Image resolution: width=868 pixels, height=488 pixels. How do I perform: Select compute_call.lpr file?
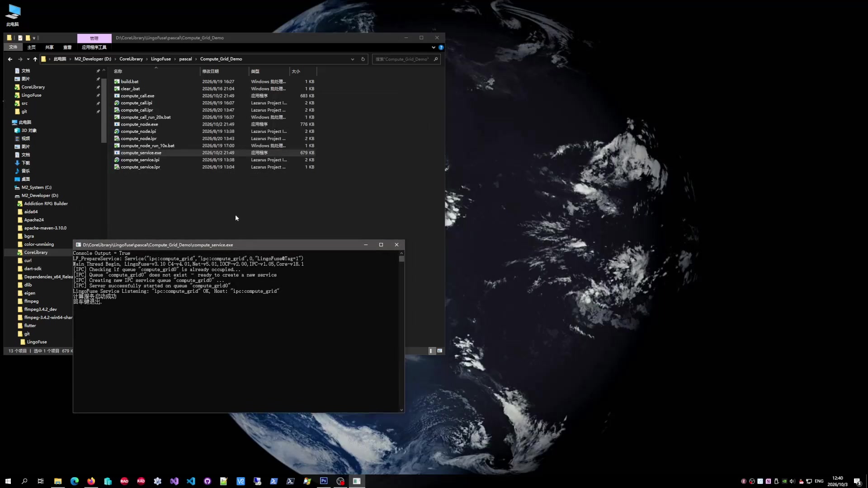point(137,110)
